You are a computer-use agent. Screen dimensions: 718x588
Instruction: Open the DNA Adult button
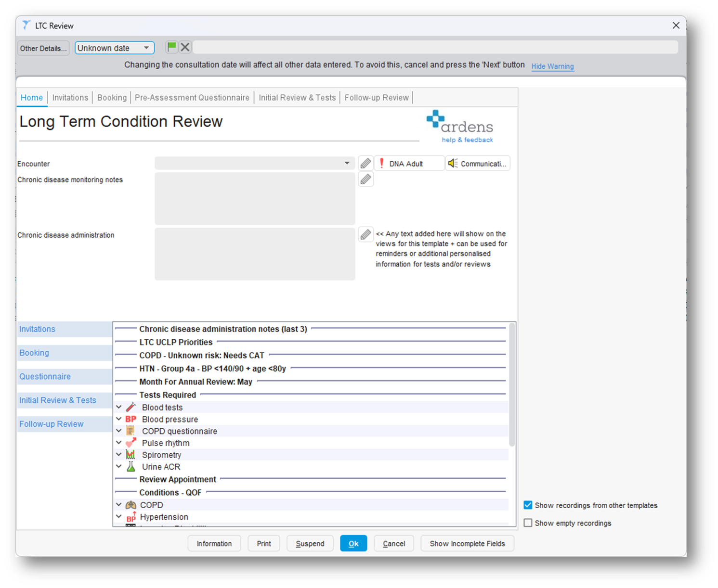[409, 164]
